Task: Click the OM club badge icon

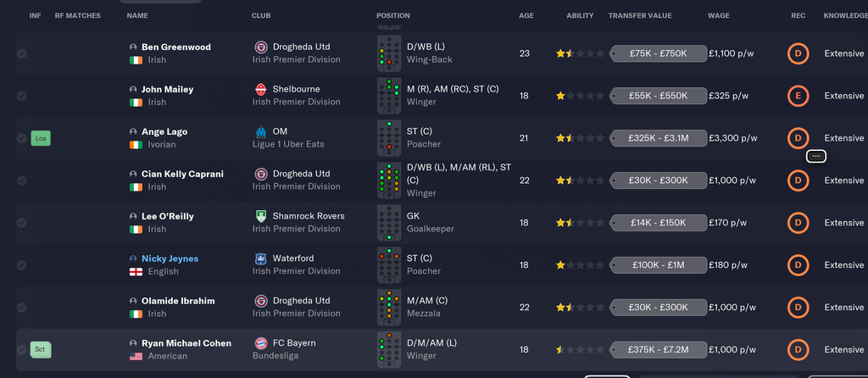Action: coord(260,131)
